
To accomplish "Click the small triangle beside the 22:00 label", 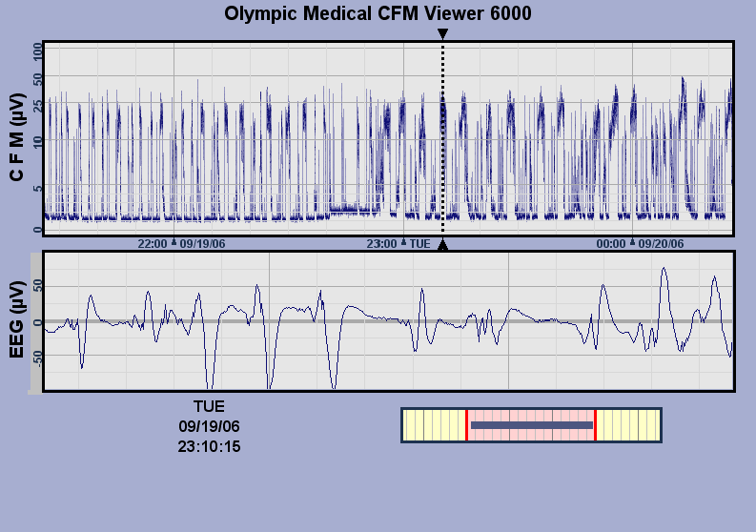I will (x=174, y=241).
